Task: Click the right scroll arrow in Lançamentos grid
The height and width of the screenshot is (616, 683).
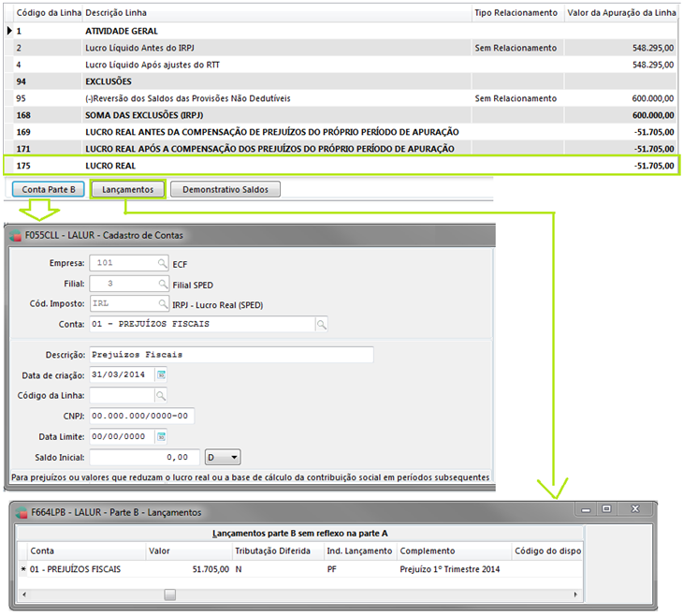Action: (575, 594)
